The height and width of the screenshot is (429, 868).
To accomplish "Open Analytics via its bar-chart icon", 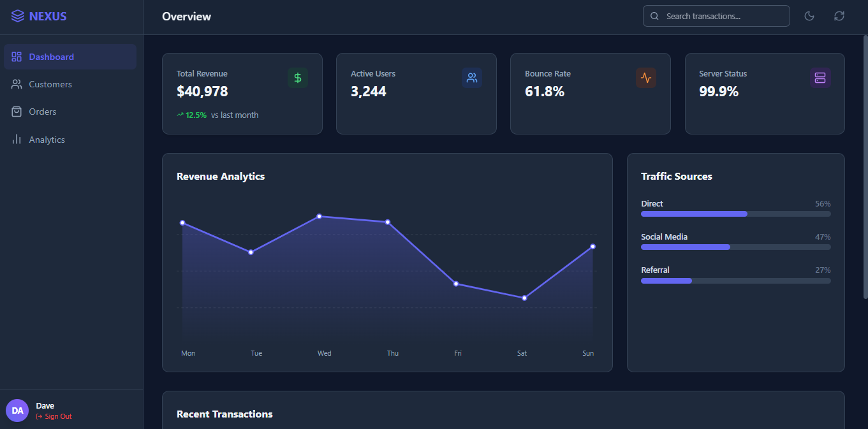I will click(x=16, y=139).
